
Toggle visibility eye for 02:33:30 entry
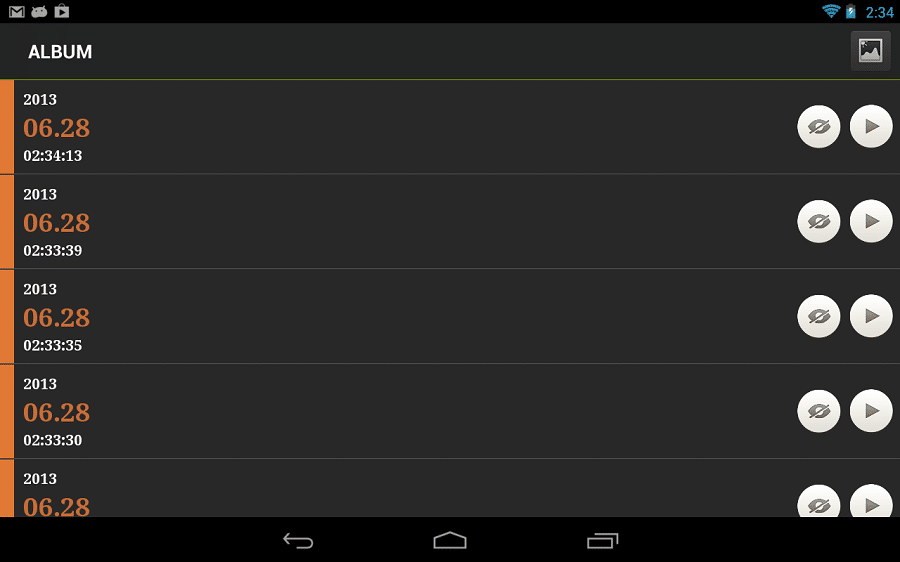pyautogui.click(x=818, y=411)
